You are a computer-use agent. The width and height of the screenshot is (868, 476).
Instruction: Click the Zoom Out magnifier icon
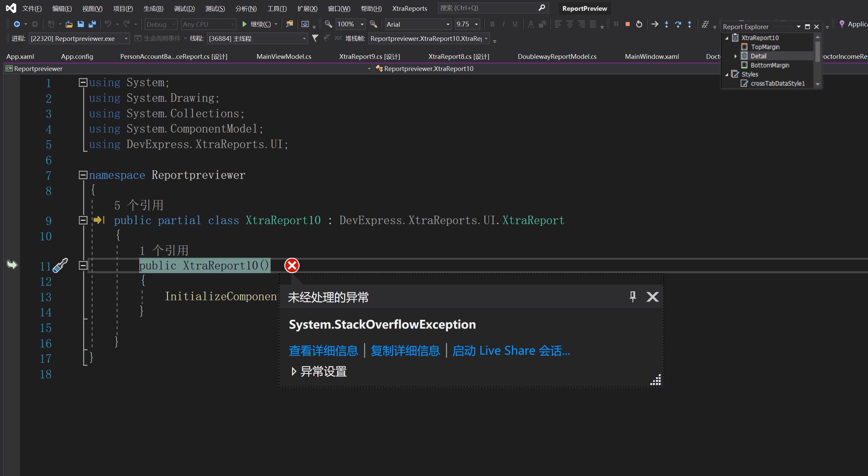point(328,24)
